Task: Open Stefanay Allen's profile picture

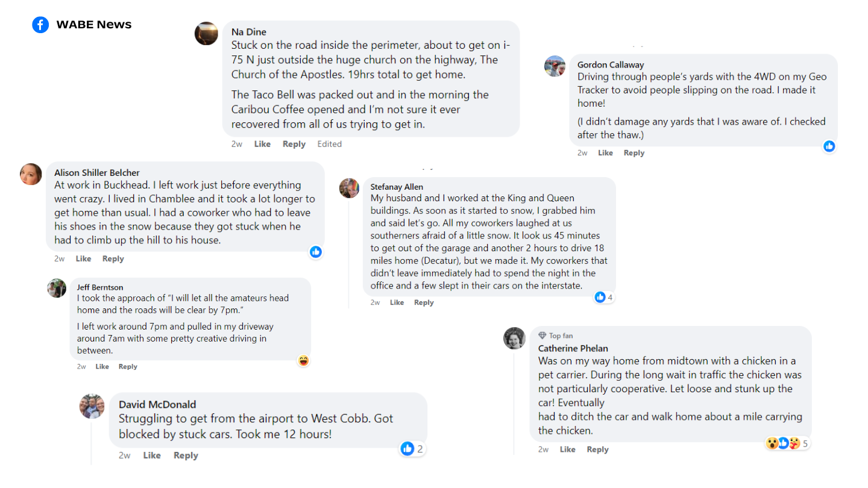Action: [x=350, y=188]
